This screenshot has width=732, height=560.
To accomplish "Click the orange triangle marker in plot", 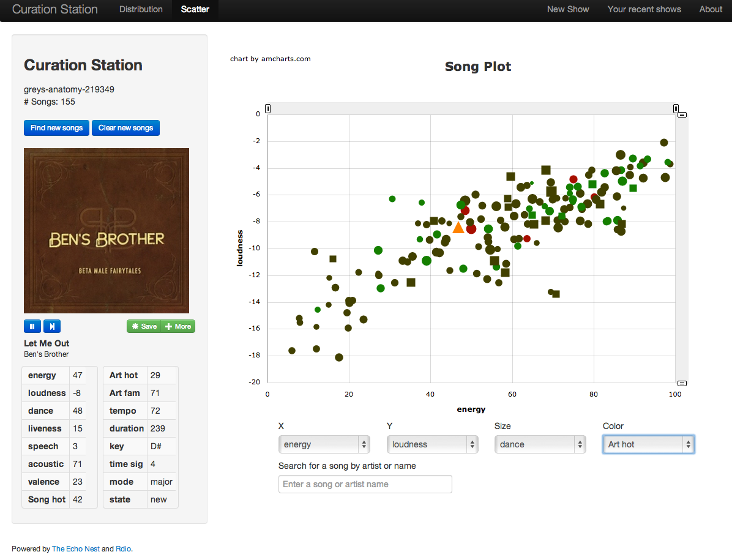I will (458, 228).
